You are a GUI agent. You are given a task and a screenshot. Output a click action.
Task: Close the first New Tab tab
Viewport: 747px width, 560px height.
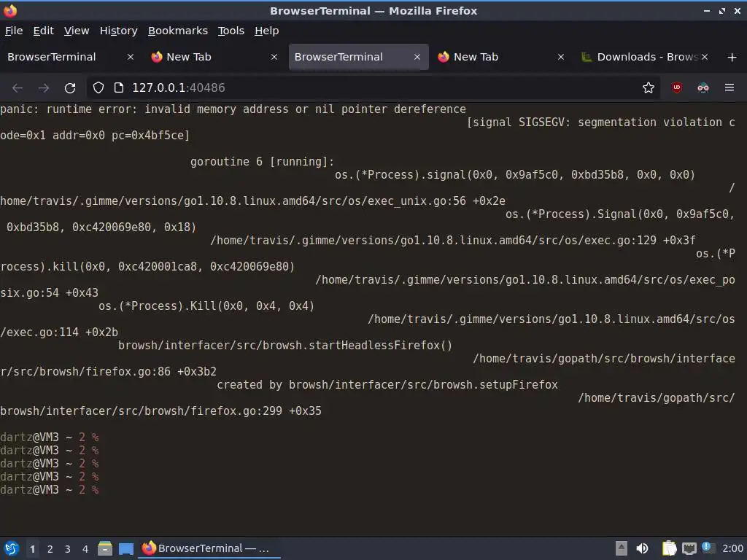click(274, 57)
